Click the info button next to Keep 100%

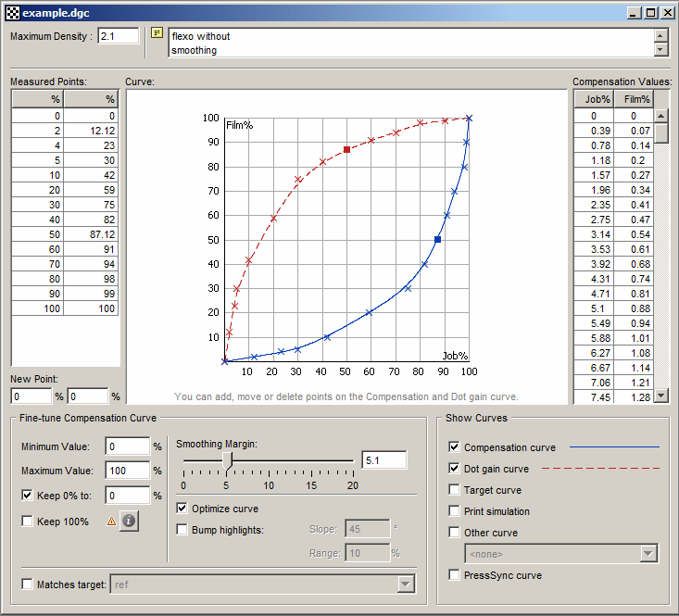click(129, 521)
